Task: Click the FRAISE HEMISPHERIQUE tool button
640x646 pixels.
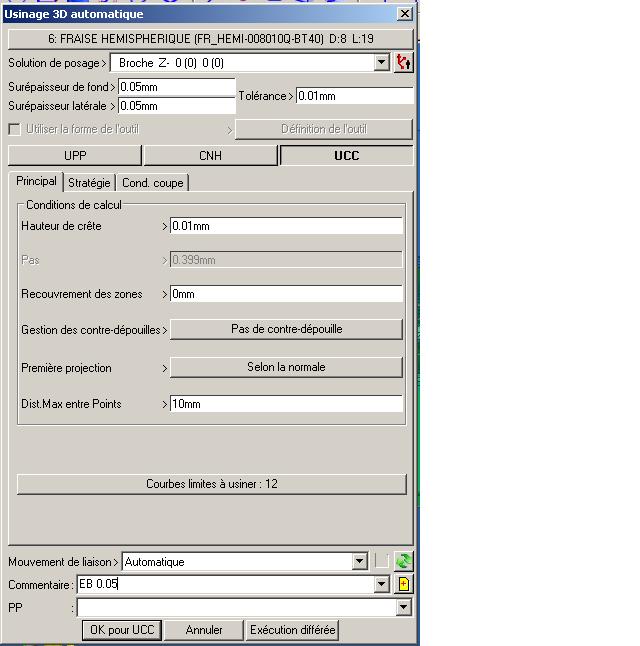Action: (211, 39)
